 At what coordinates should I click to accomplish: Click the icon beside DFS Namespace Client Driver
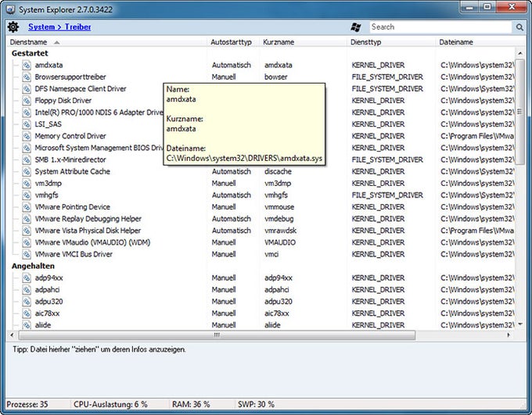[27, 89]
